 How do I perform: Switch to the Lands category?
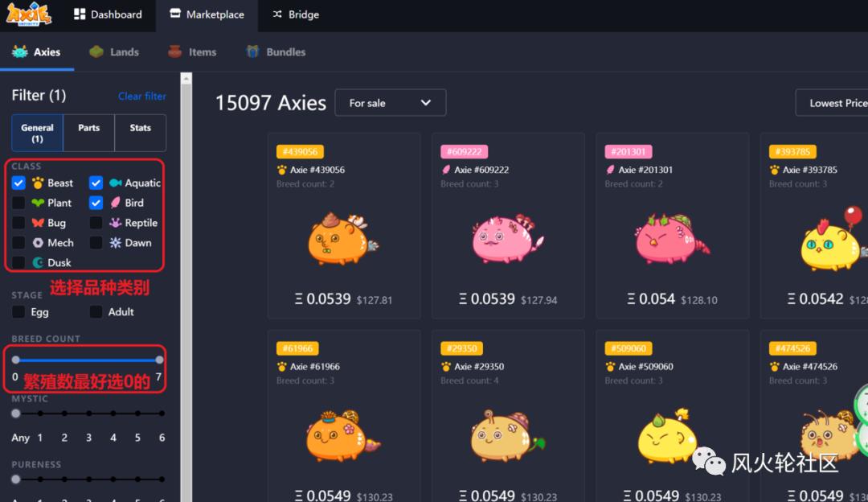114,52
